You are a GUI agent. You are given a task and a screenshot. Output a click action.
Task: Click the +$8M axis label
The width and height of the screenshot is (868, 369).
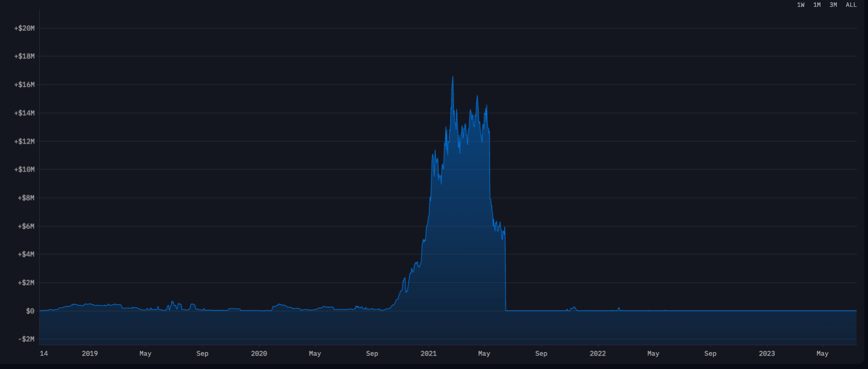(x=26, y=198)
